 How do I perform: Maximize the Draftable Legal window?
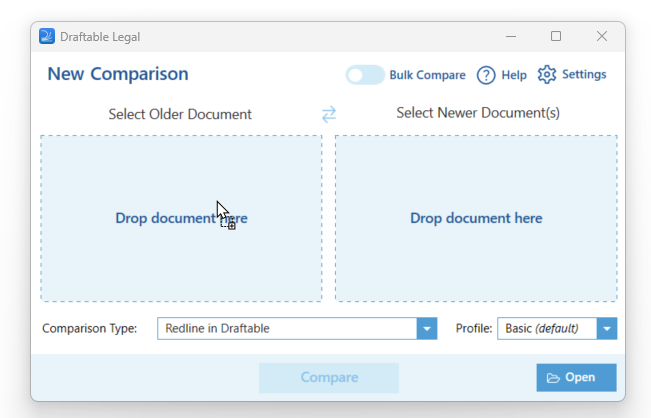point(556,37)
